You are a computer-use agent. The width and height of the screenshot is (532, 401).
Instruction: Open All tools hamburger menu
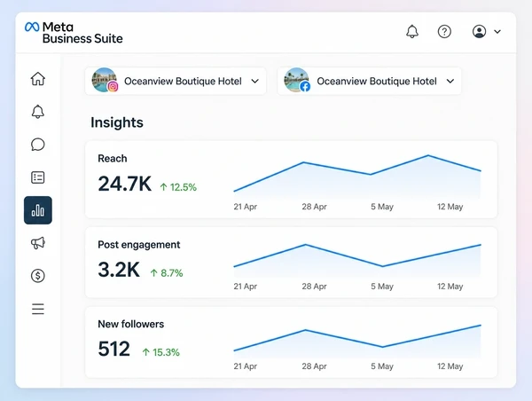click(37, 309)
